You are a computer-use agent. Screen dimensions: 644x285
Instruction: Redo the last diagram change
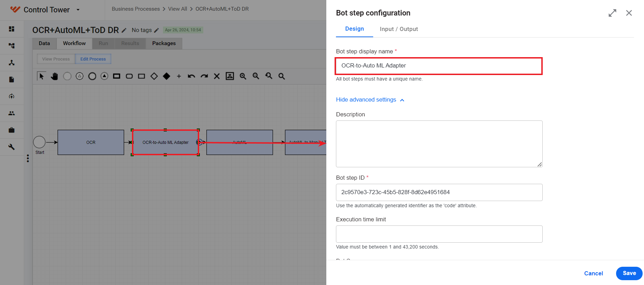(204, 76)
